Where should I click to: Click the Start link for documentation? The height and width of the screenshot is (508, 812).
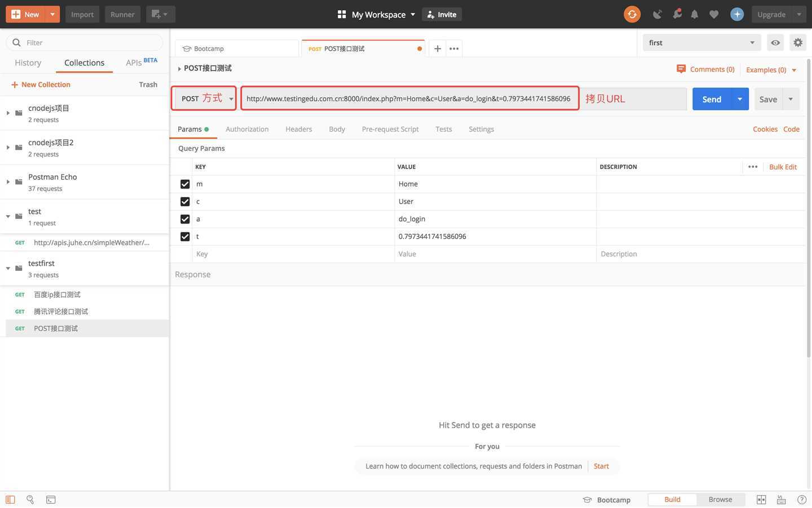click(x=601, y=466)
